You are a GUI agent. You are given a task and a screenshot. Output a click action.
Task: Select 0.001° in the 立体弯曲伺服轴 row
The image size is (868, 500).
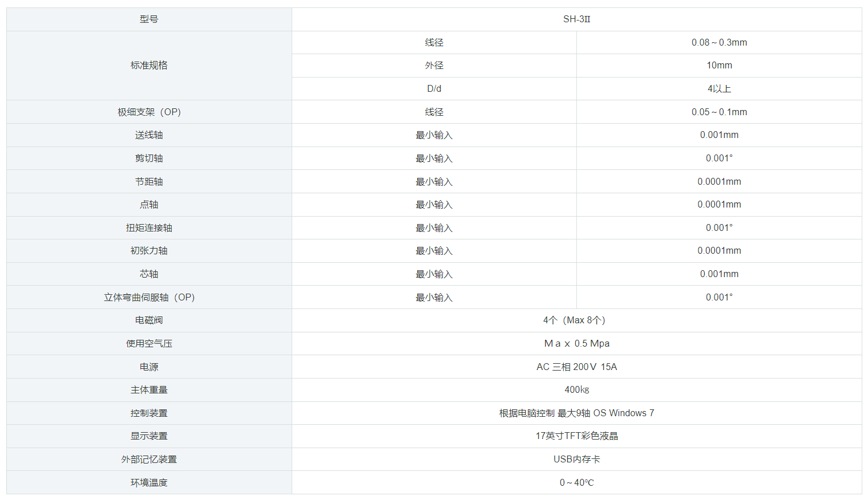(x=719, y=298)
